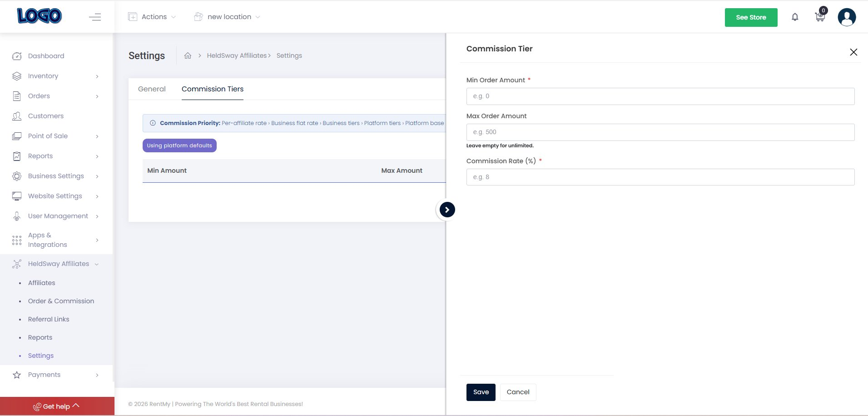Expand the main Reports menu chevron
Image resolution: width=868 pixels, height=416 pixels.
coord(97,156)
